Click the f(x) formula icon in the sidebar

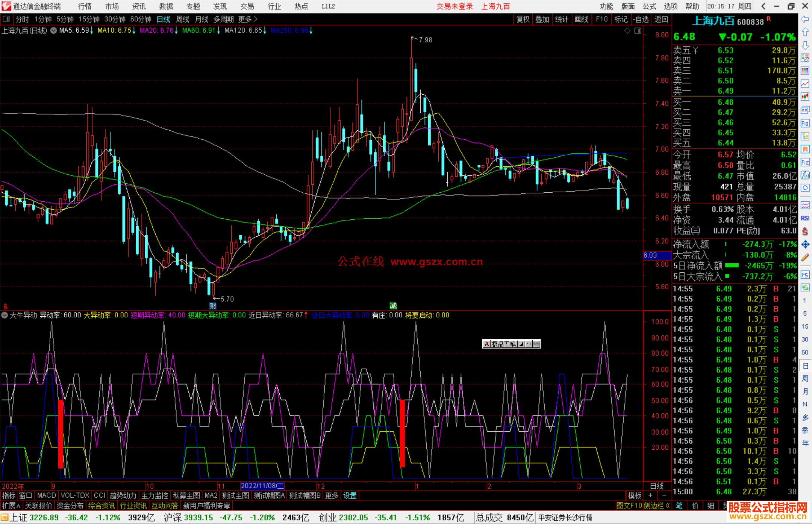(x=805, y=175)
